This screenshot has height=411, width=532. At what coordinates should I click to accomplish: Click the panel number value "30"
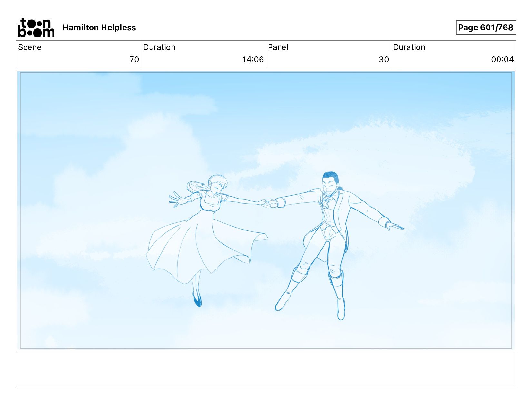click(x=384, y=60)
